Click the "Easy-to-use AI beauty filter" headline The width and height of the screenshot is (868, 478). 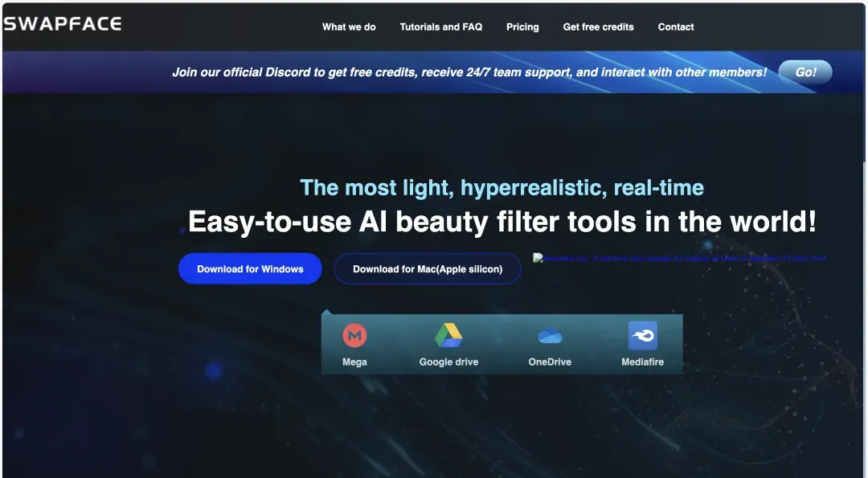(x=502, y=222)
